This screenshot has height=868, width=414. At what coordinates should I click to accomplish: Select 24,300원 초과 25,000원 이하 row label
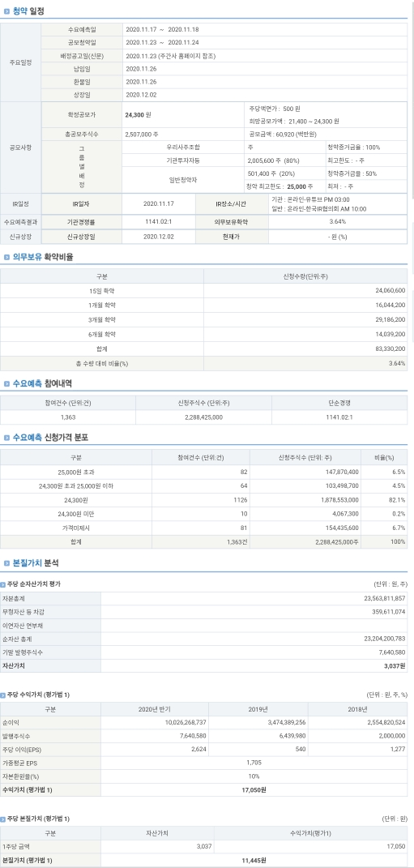76,485
